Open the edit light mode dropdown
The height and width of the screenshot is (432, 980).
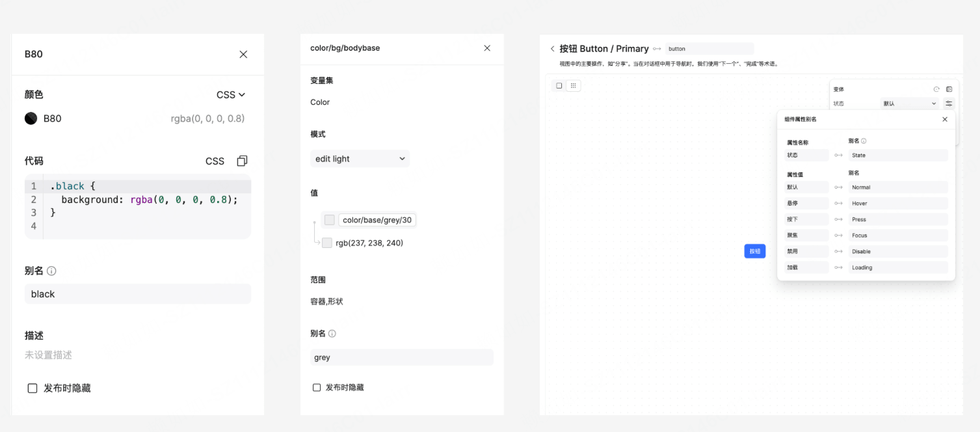coord(360,159)
